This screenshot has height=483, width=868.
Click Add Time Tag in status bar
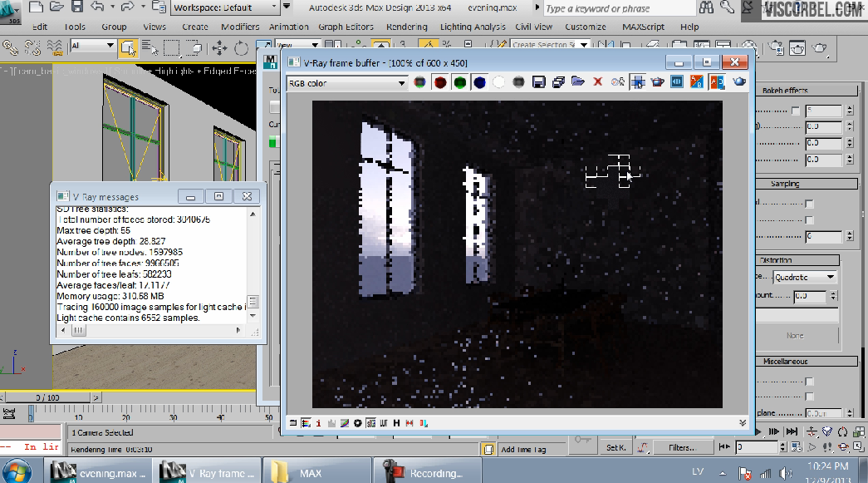(x=523, y=449)
